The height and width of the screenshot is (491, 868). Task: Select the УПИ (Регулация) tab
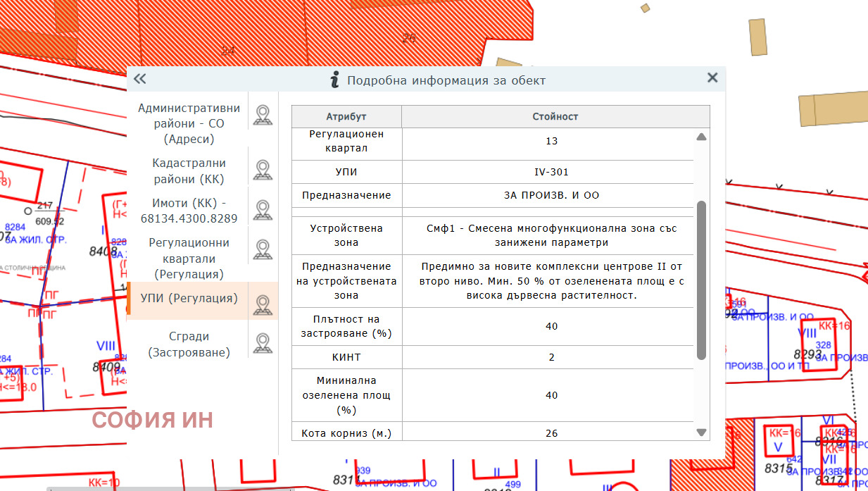(x=189, y=299)
